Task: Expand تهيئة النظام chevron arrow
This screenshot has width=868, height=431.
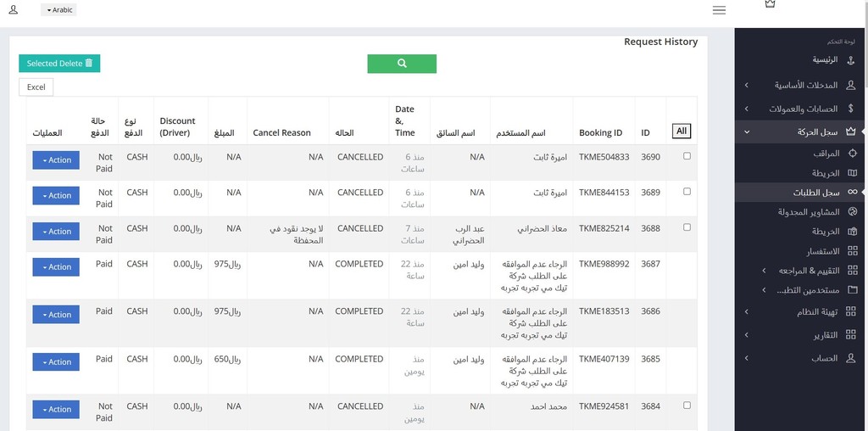Action: [x=746, y=312]
